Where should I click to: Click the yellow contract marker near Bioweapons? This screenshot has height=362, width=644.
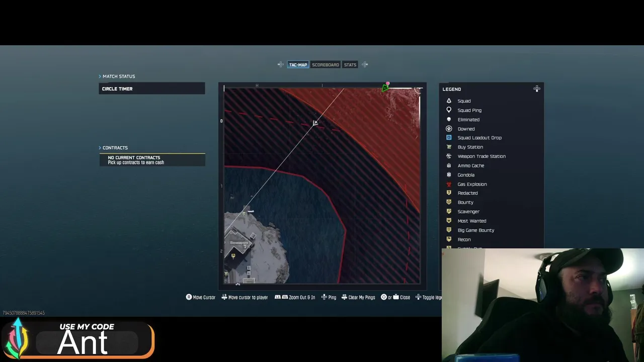tap(233, 256)
